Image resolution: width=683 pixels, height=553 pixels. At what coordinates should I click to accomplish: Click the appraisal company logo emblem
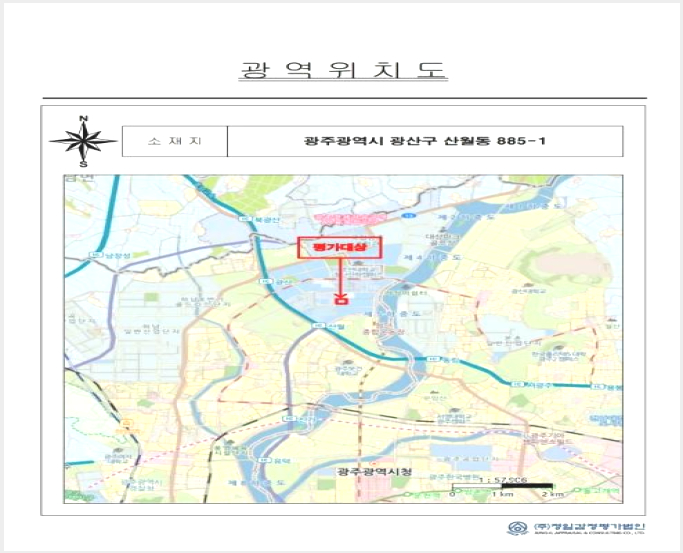coord(517,528)
